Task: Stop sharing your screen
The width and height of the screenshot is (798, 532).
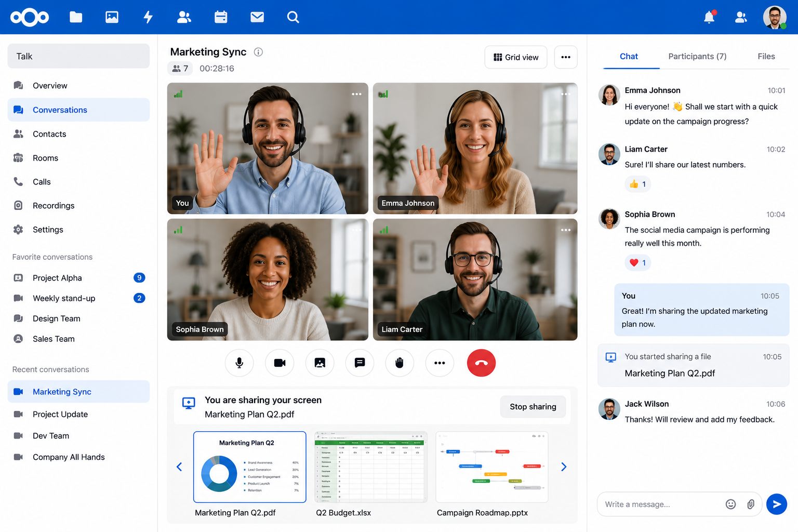Action: click(x=533, y=407)
